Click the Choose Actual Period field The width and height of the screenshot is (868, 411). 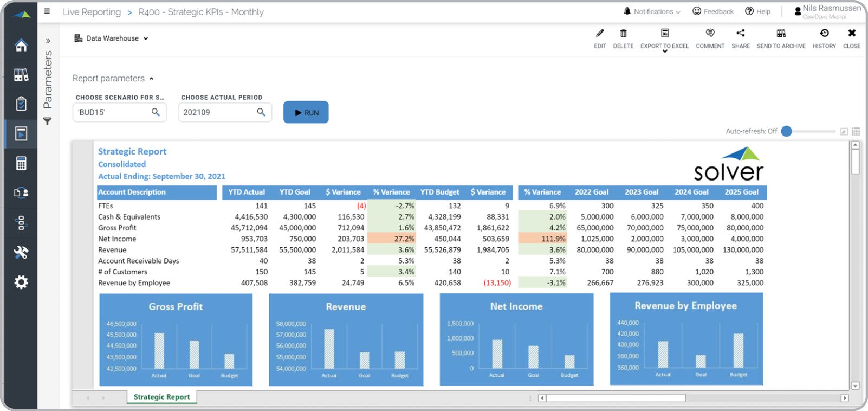[x=218, y=112]
